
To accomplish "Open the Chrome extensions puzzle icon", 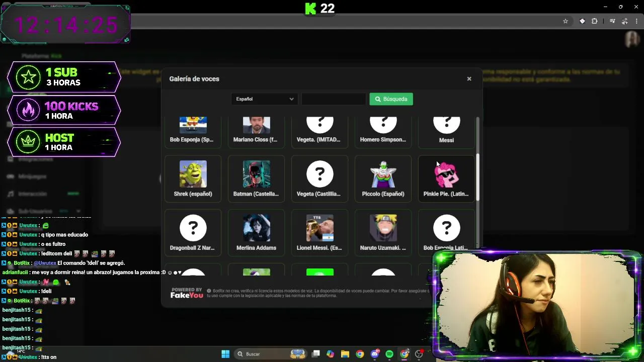I will (595, 21).
